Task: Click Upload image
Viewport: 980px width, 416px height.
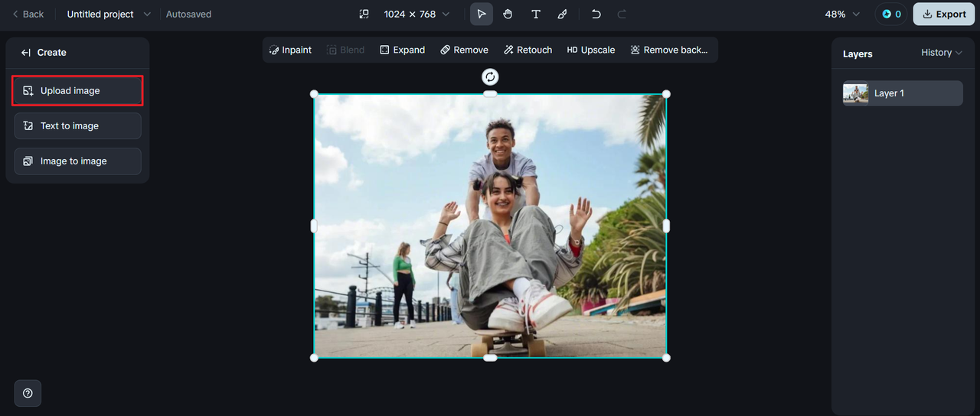Action: (x=77, y=90)
